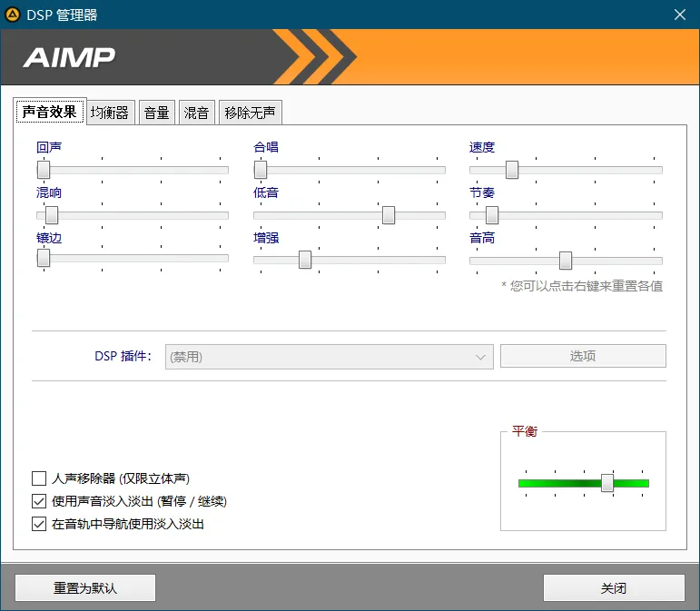Image resolution: width=700 pixels, height=611 pixels.
Task: Click the 低音 label
Action: coord(266,192)
